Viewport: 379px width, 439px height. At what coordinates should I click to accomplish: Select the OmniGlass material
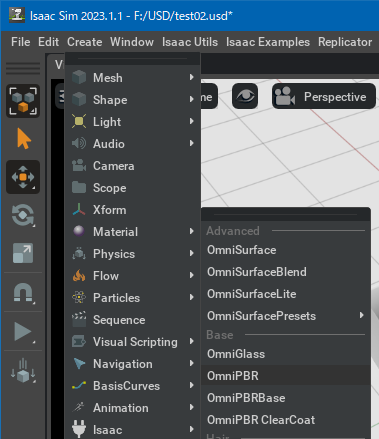pyautogui.click(x=286, y=354)
